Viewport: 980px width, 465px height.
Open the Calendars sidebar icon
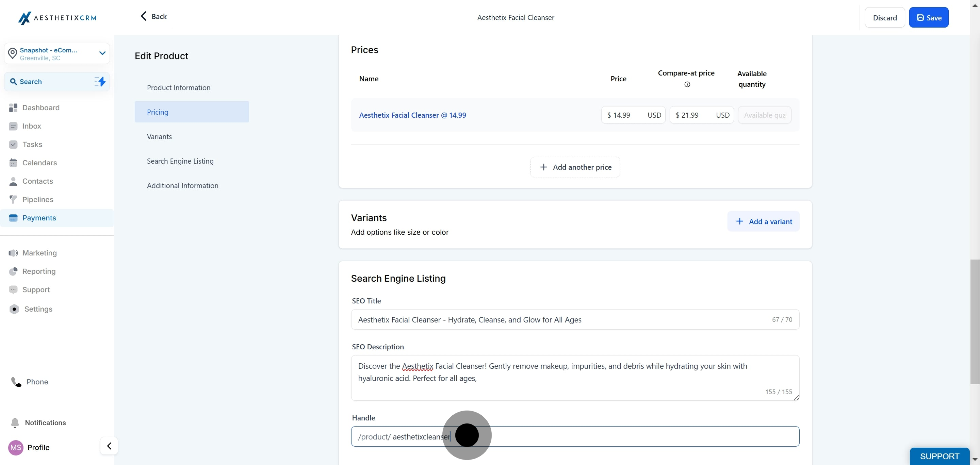pyautogui.click(x=13, y=163)
